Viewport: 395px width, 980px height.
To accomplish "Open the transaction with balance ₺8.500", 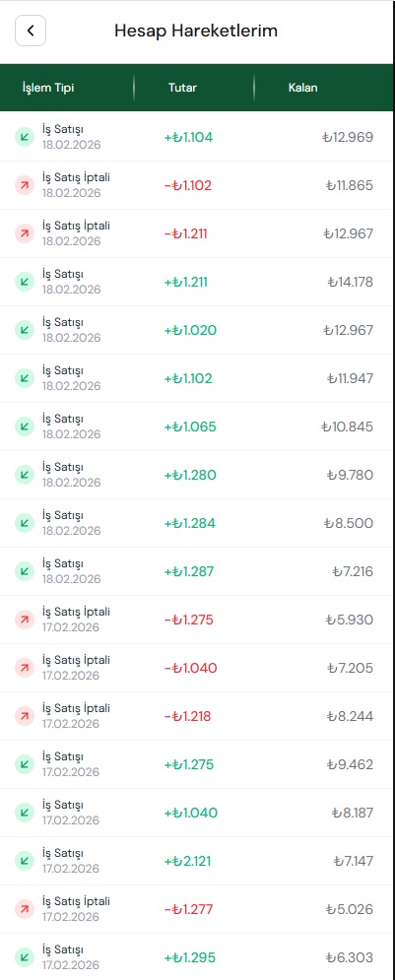I will [197, 523].
